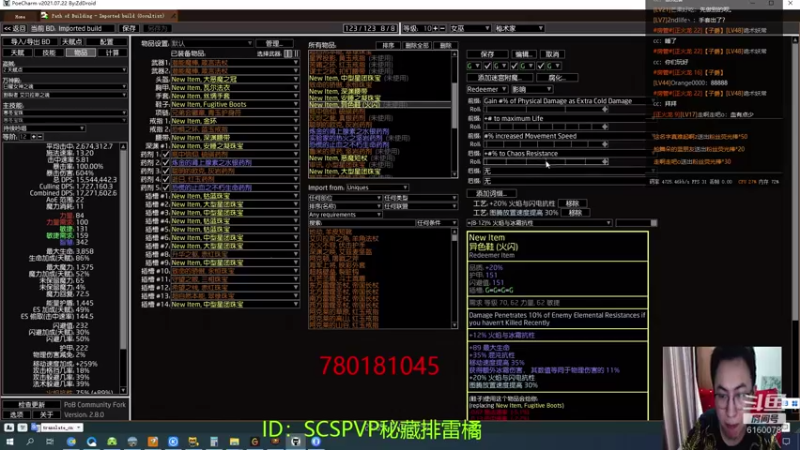
Task: Open 导入/导出 BD section
Action: pos(30,42)
